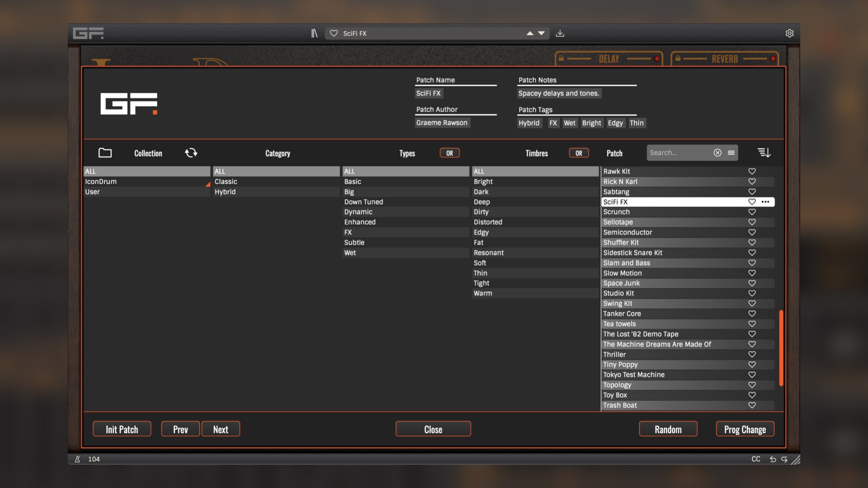Click the metronome icon in status bar

[x=77, y=459]
